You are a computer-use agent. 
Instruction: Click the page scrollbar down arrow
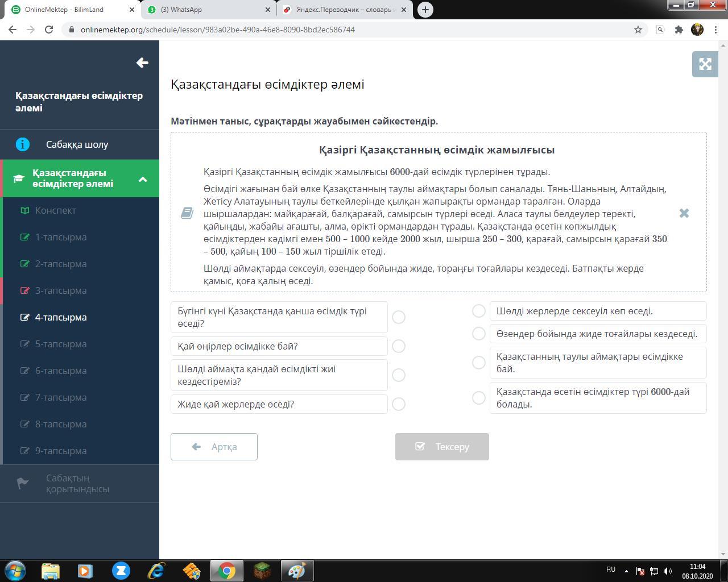[723, 554]
